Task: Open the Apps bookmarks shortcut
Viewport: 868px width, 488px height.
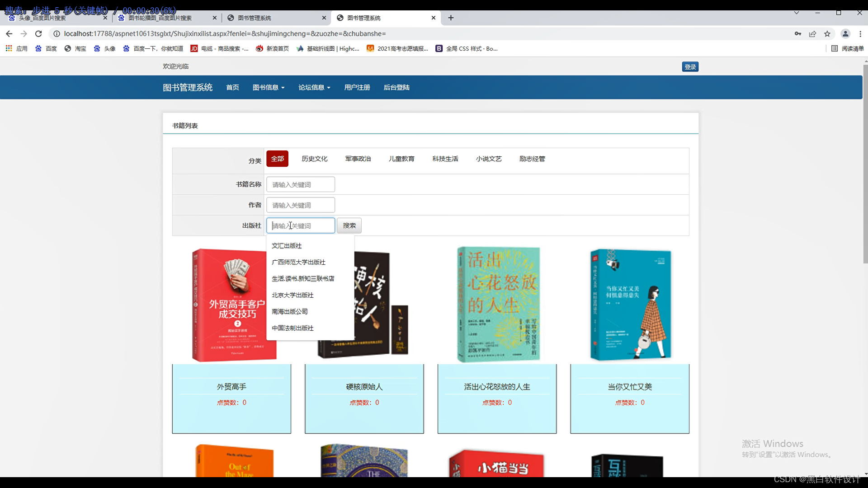Action: tap(16, 48)
